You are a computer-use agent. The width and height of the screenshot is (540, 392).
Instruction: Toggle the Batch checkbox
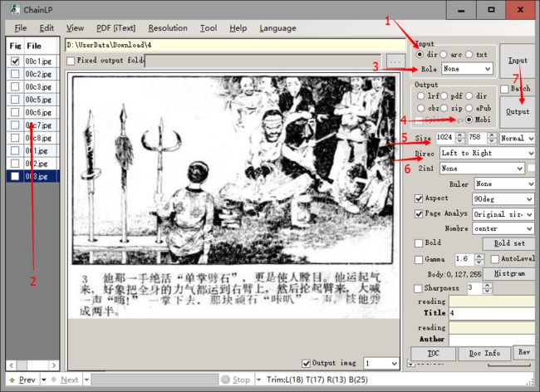pyautogui.click(x=504, y=89)
